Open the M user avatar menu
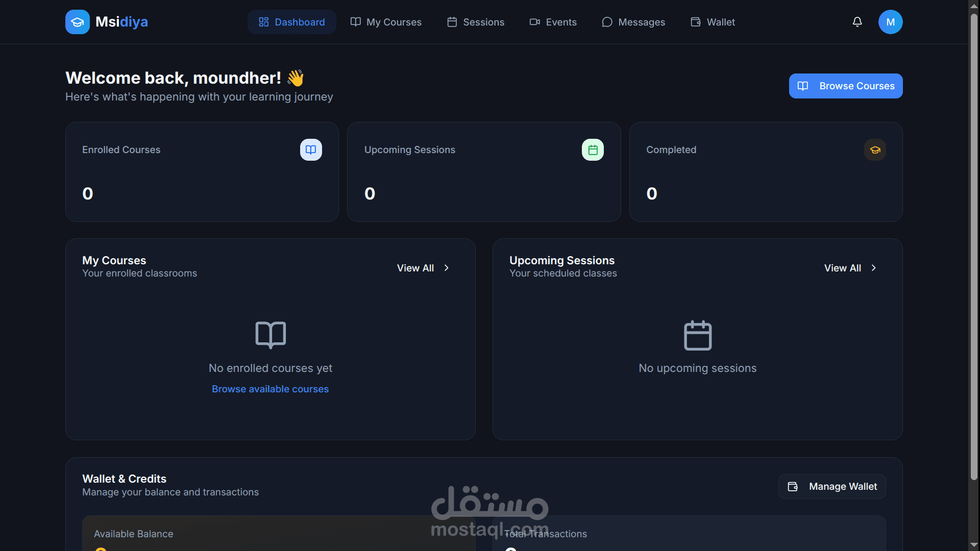 tap(890, 22)
